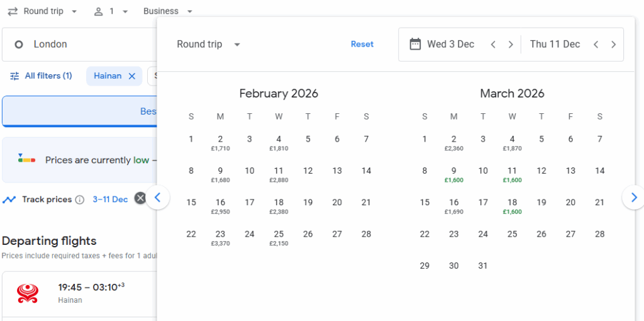The height and width of the screenshot is (321, 644).
Task: Open the Business cabin class dropdown
Action: (x=168, y=11)
